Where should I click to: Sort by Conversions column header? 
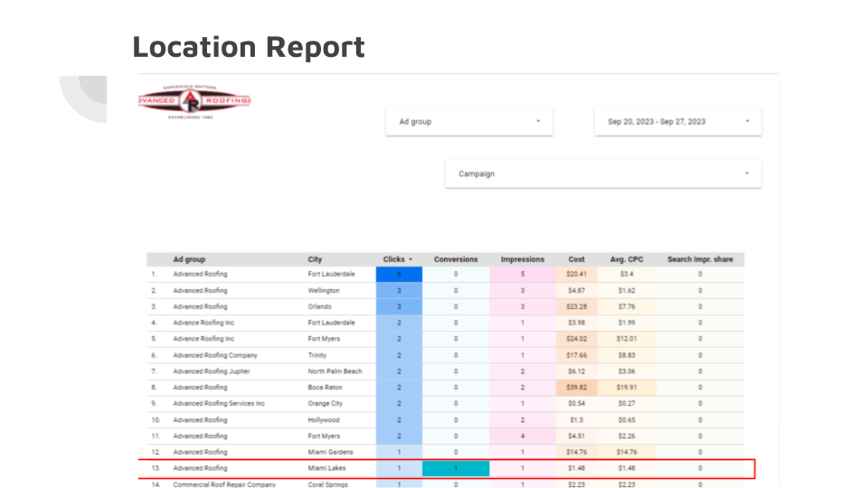[x=456, y=259]
